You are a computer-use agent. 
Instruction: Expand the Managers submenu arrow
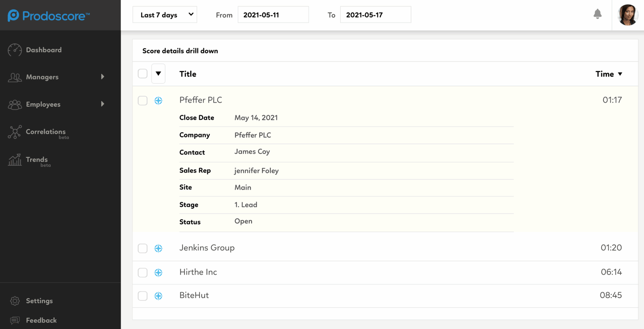(x=103, y=77)
